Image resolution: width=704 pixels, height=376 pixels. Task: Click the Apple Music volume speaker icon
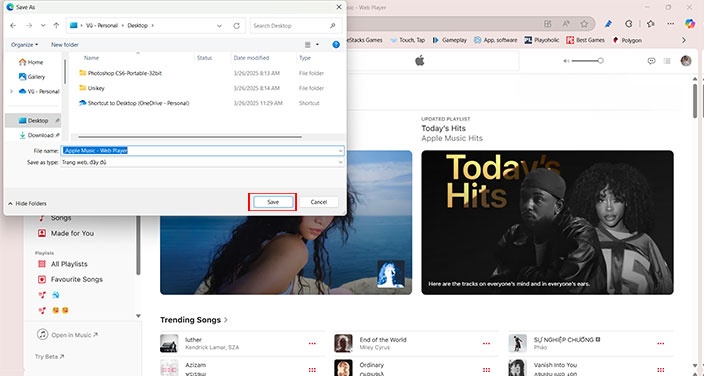click(x=566, y=61)
